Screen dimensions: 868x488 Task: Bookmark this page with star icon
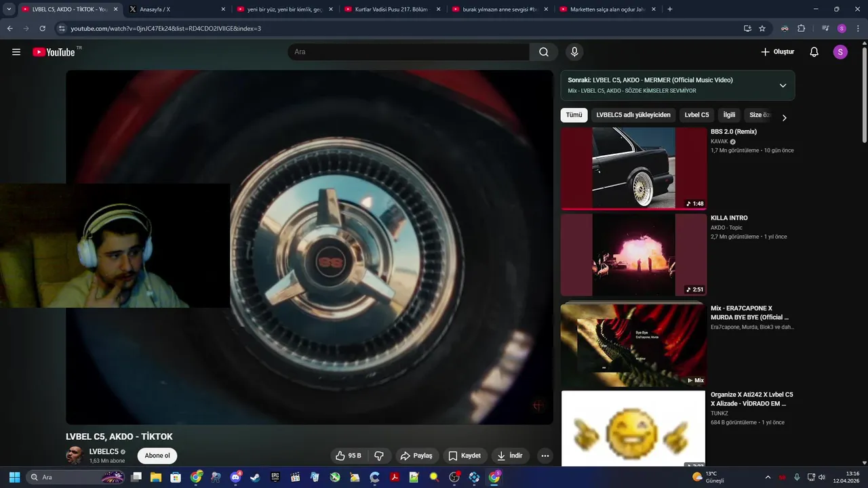pyautogui.click(x=762, y=28)
